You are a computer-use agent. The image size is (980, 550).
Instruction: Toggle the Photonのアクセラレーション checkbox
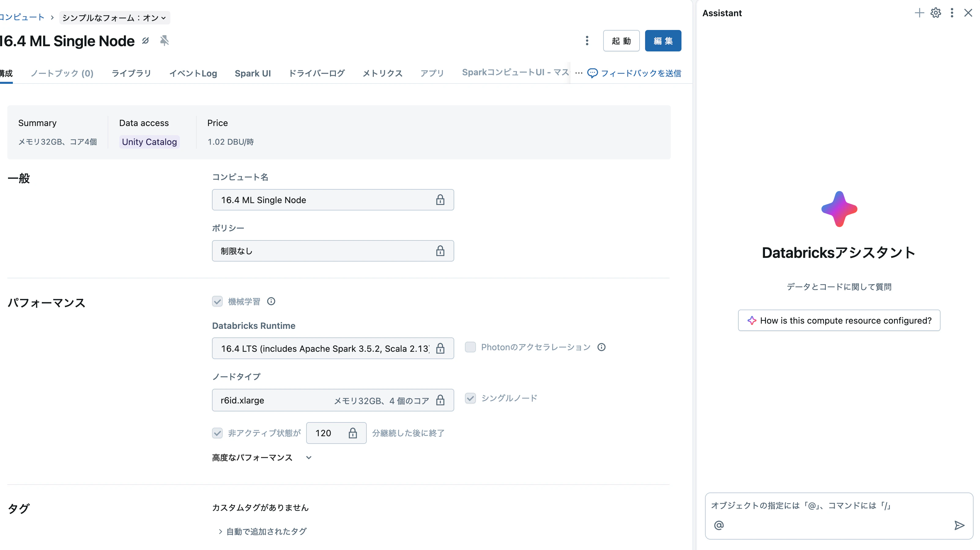470,347
